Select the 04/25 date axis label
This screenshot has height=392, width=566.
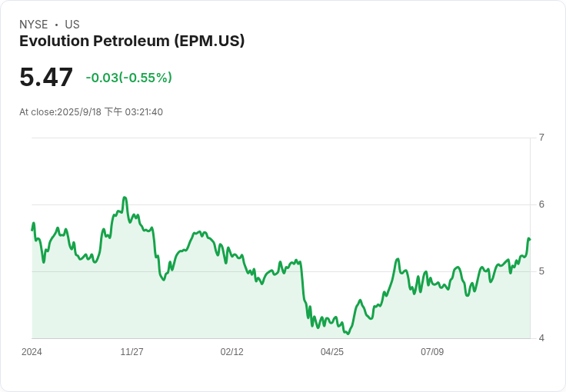tap(331, 352)
